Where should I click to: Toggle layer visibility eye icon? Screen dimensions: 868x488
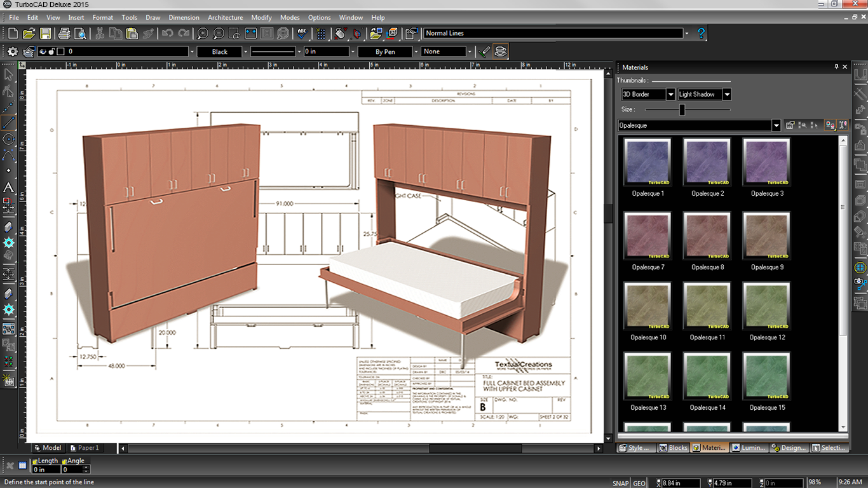[x=43, y=51]
